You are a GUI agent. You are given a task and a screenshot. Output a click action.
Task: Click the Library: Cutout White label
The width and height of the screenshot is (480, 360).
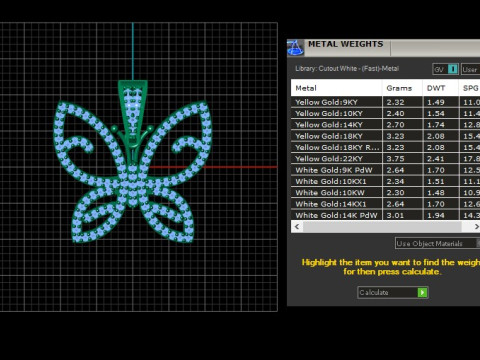pos(347,69)
